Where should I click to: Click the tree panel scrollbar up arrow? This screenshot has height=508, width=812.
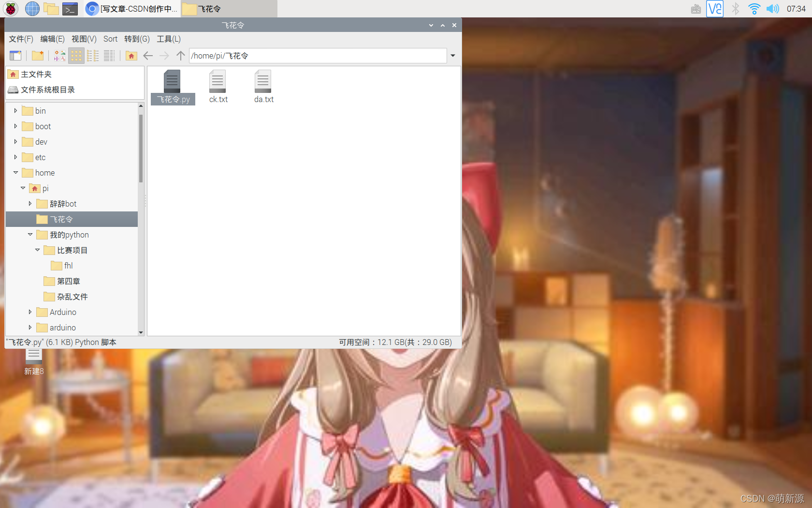pos(141,105)
